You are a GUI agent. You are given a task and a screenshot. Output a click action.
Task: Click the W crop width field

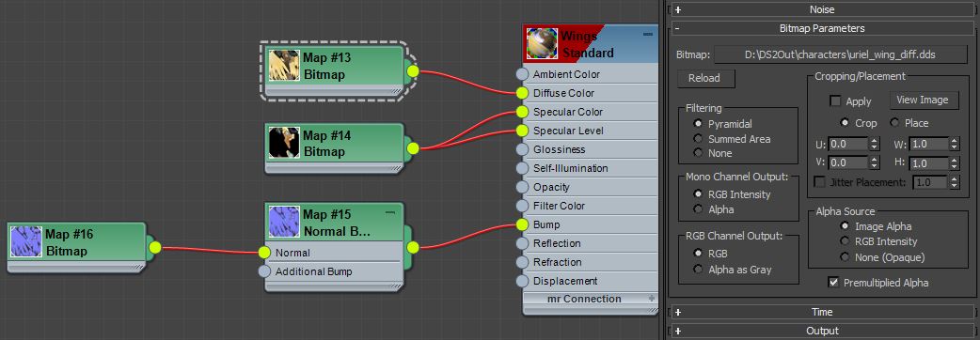click(x=929, y=144)
